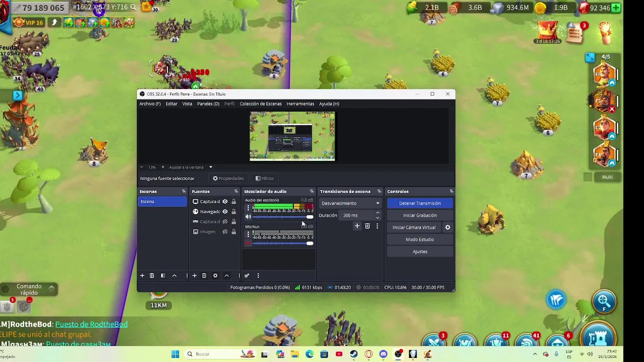Increase transition duration stepper
The width and height of the screenshot is (644, 362).
coord(377,213)
